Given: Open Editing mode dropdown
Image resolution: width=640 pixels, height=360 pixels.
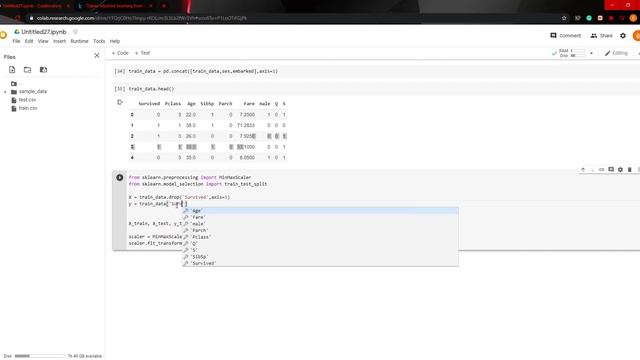Looking at the screenshot, I should point(616,53).
